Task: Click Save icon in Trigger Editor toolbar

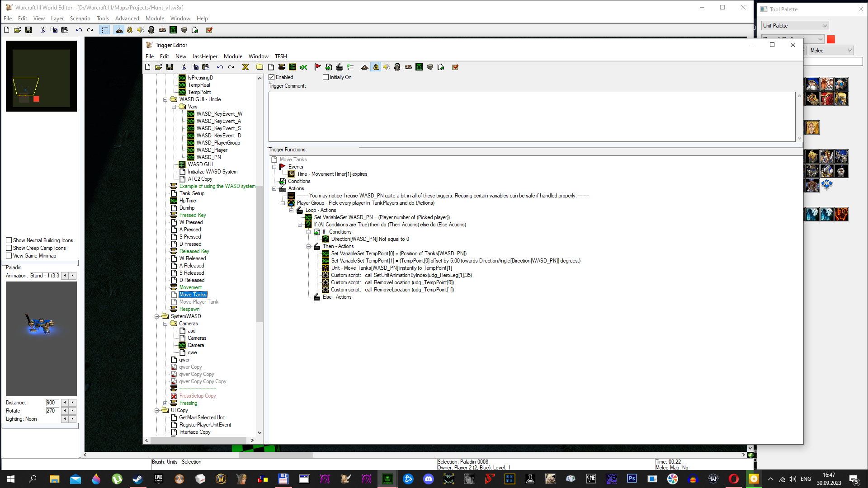Action: pyautogui.click(x=170, y=67)
